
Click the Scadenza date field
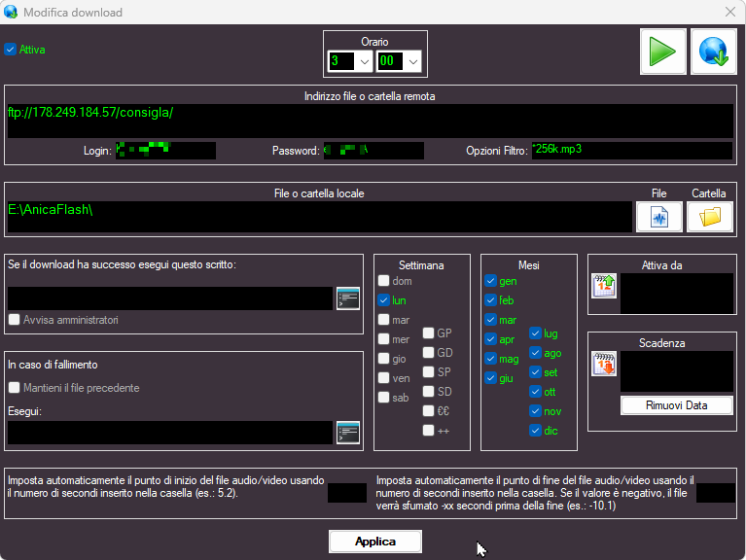click(x=677, y=371)
